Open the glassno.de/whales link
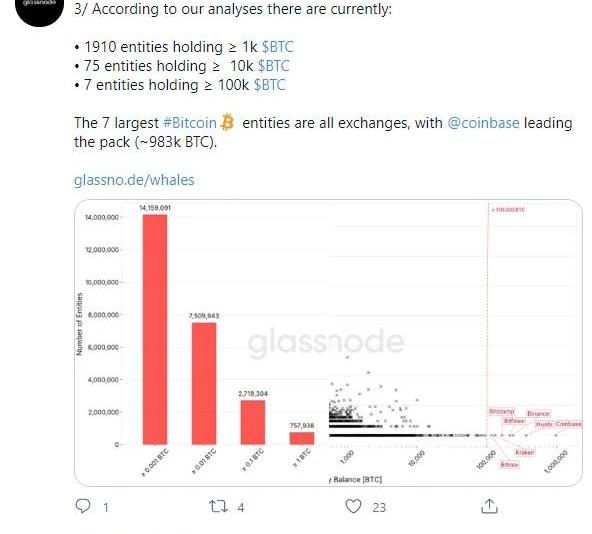Image resolution: width=592 pixels, height=534 pixels. pyautogui.click(x=134, y=180)
